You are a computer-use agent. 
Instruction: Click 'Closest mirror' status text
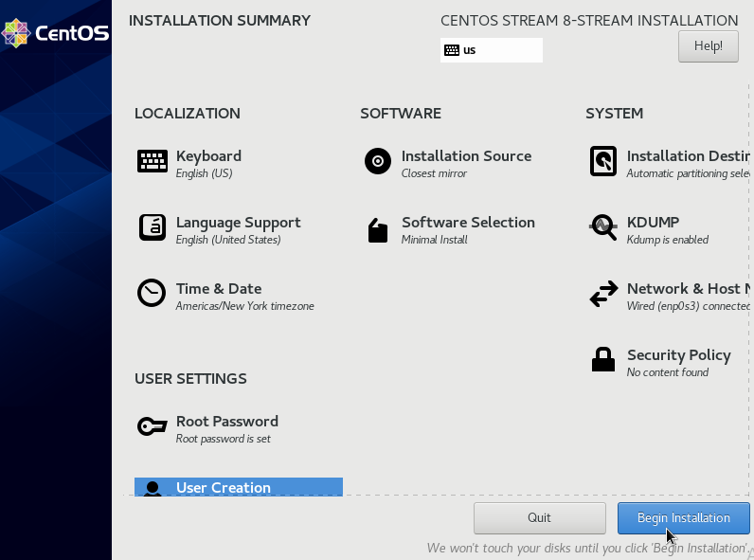point(434,173)
